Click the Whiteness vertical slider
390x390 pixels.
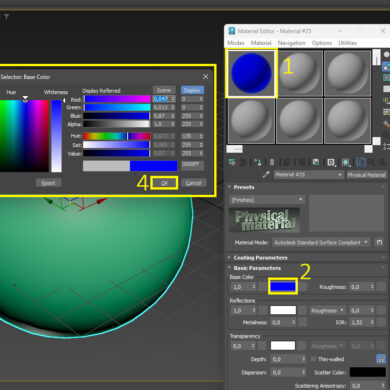click(x=57, y=136)
